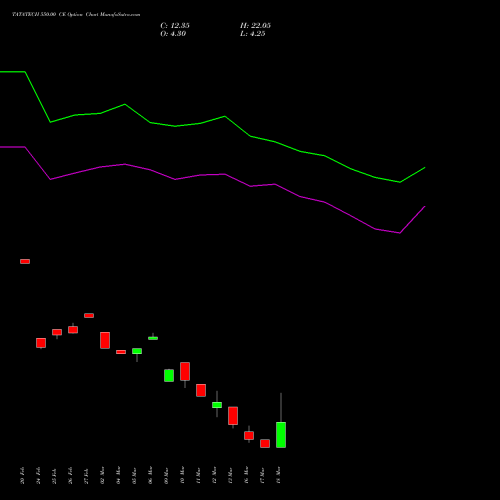This screenshot has width=500, height=500.
Task: Click the red candle for 27 Feb
Action: pos(89,315)
